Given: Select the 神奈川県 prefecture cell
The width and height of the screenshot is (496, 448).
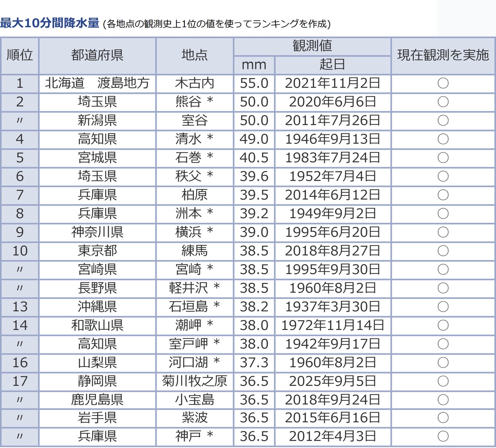Looking at the screenshot, I should 97,232.
